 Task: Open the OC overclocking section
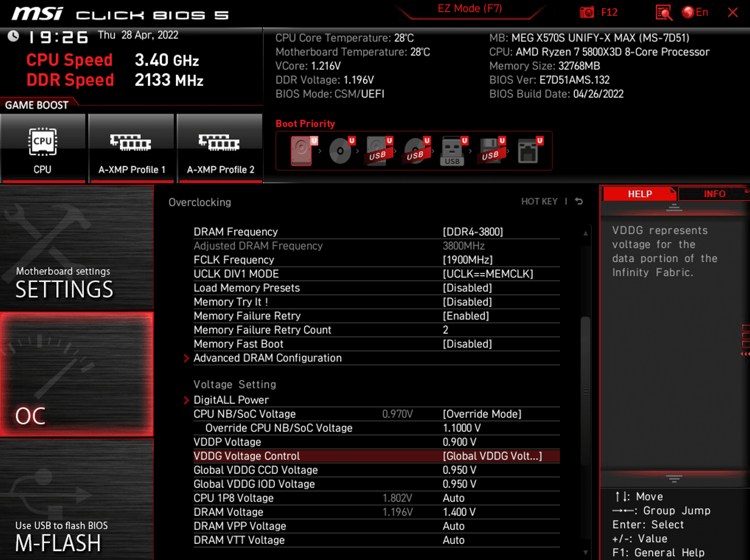[77, 375]
